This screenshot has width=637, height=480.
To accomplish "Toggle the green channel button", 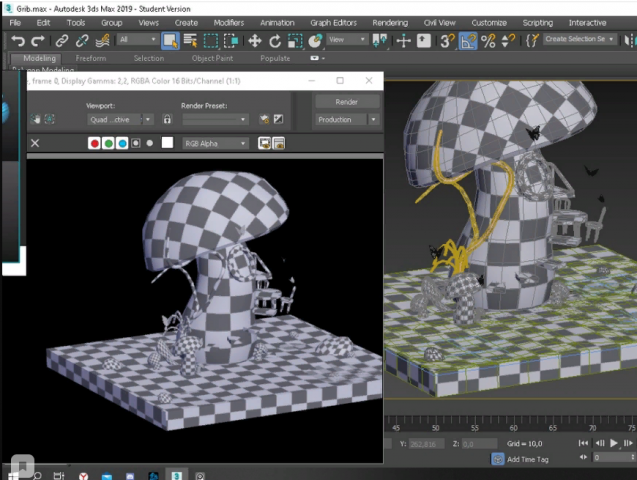I will [108, 143].
